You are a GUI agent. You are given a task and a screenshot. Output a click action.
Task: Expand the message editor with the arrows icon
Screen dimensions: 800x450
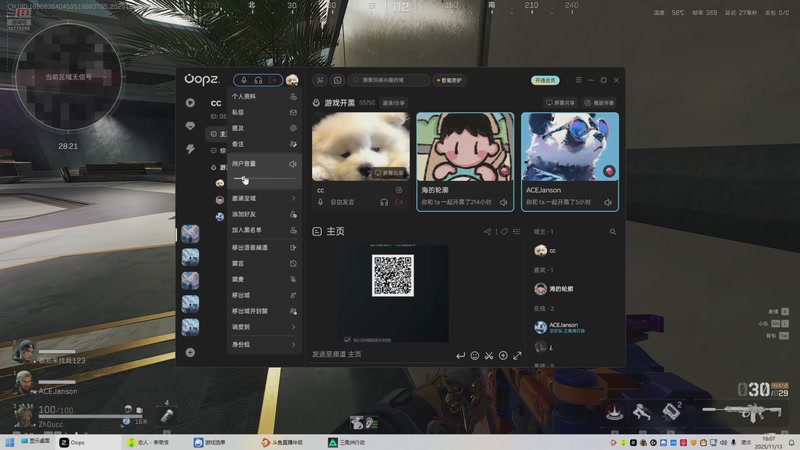point(517,356)
